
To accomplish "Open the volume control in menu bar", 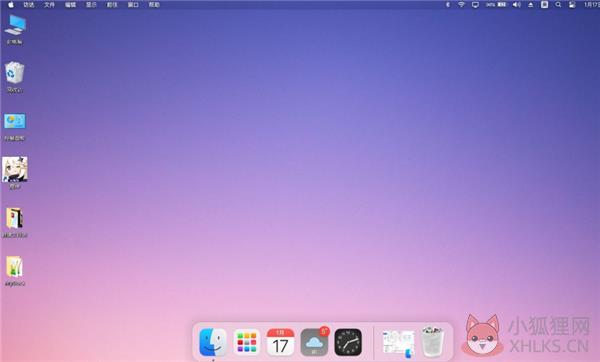I will pos(517,5).
